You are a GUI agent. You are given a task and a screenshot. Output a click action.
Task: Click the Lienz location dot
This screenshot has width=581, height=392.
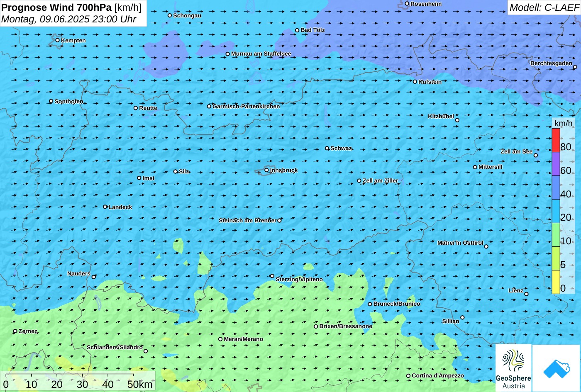click(x=526, y=294)
